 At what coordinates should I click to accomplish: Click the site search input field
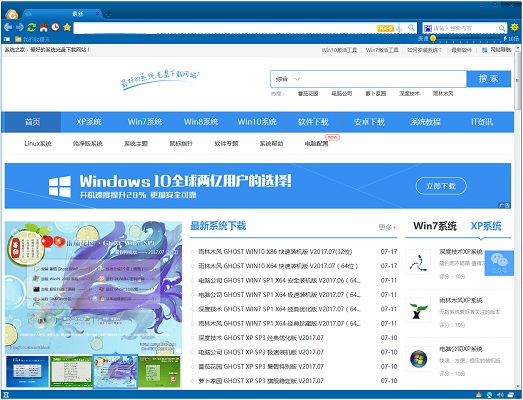point(384,79)
